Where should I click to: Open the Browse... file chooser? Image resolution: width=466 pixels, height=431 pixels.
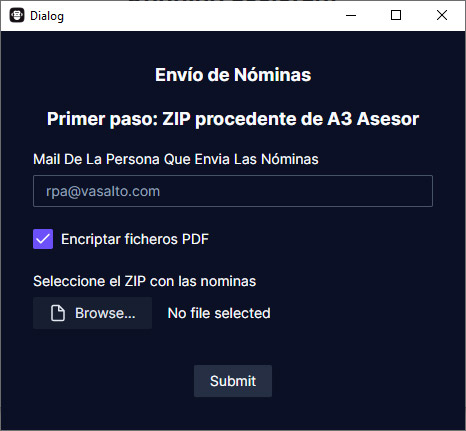(x=93, y=313)
